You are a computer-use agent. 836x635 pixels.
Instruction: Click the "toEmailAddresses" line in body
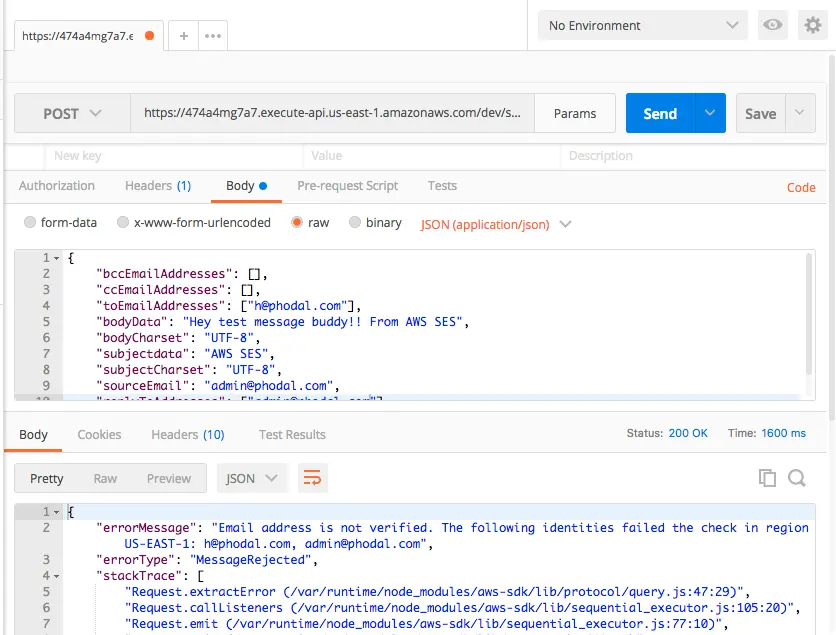[228, 306]
